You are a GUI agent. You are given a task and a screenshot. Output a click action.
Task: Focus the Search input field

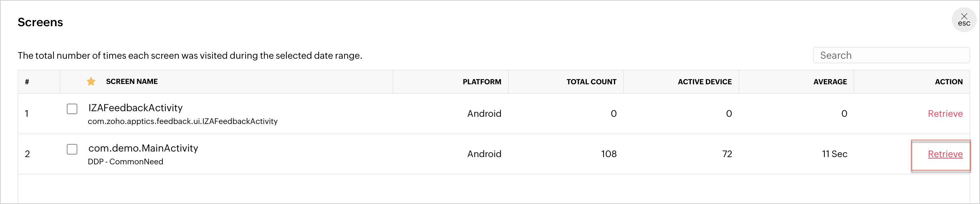[x=891, y=55]
